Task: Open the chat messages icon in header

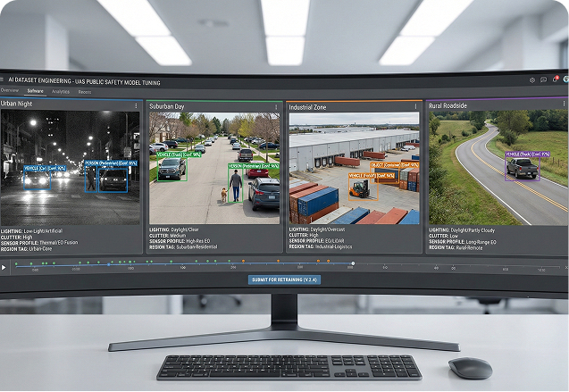Action: click(x=544, y=79)
